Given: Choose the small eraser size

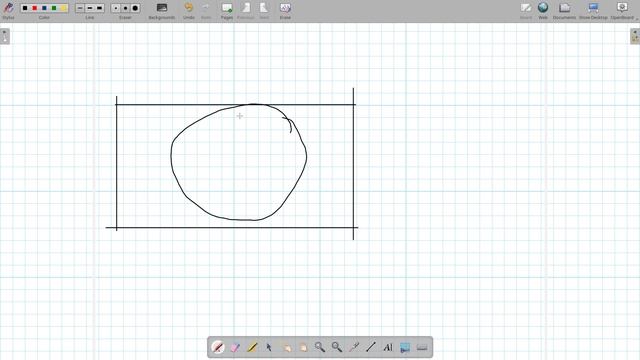Looking at the screenshot, I should click(x=116, y=8).
